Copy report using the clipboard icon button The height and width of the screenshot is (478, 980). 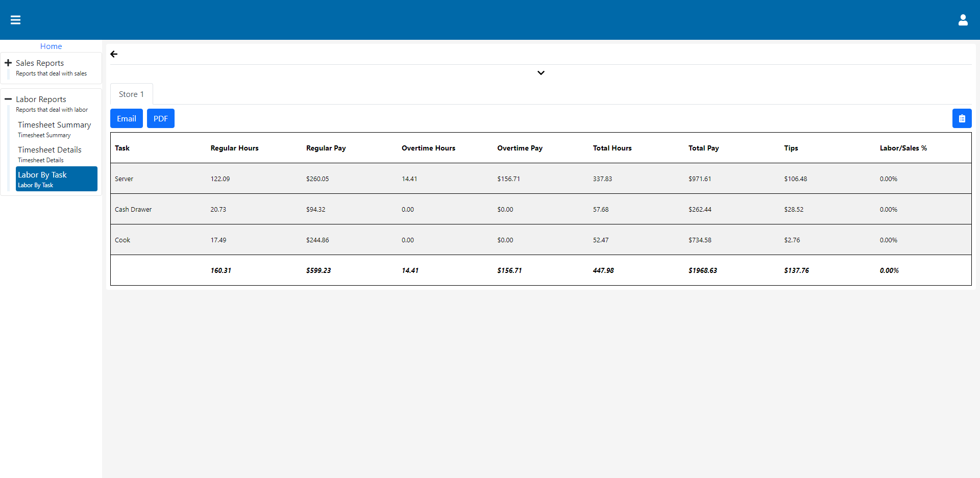[x=962, y=118]
